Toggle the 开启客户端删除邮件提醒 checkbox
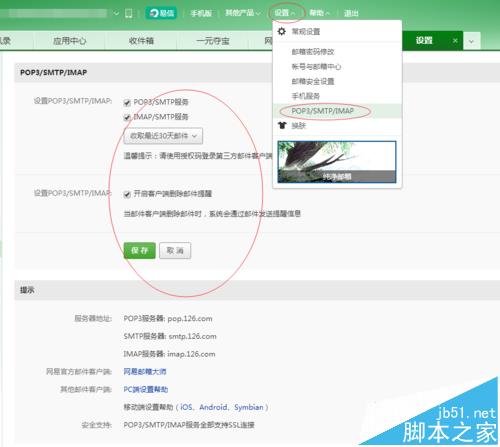This screenshot has width=500, height=447. (127, 194)
